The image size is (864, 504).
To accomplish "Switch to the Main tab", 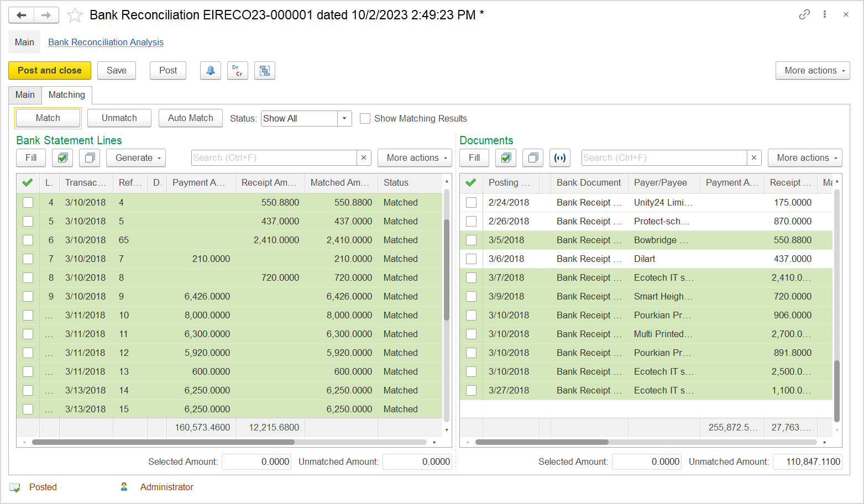I will coord(25,95).
